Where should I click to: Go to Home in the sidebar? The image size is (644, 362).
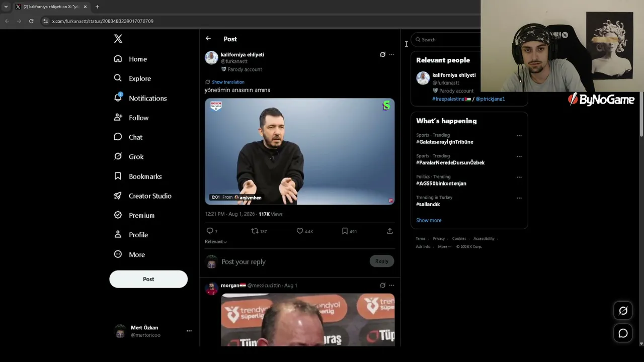[138, 59]
